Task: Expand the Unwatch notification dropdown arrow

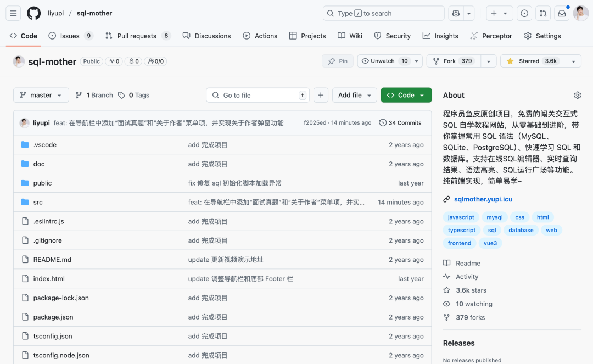Action: [x=417, y=61]
